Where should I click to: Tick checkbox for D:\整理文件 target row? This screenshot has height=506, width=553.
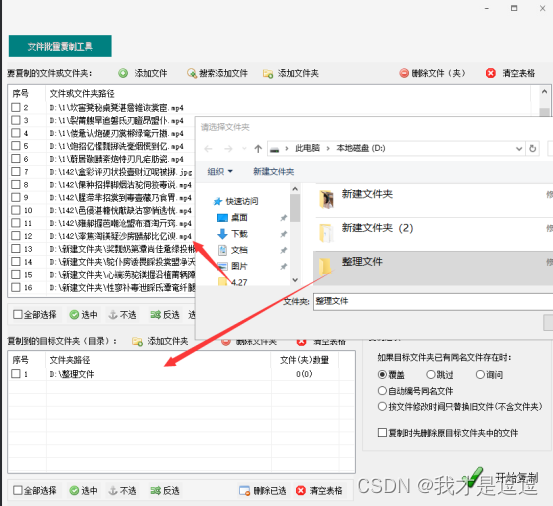point(16,373)
